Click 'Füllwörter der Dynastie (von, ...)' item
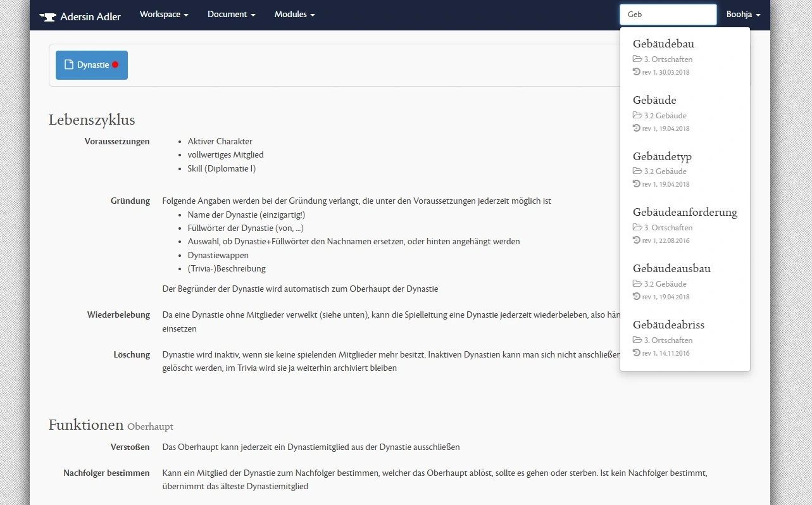The width and height of the screenshot is (812, 505). [246, 228]
